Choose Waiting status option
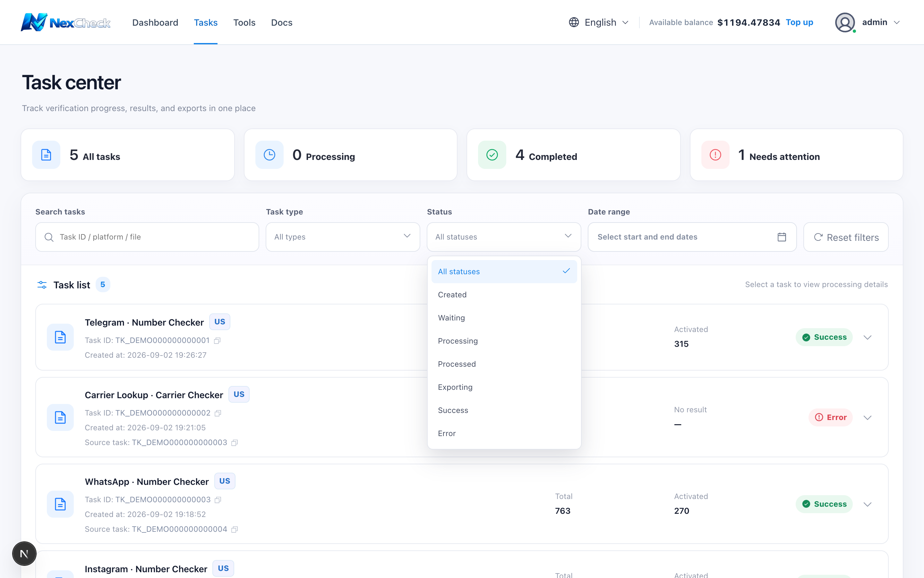Screen dimensions: 924x578 (x=504, y=318)
